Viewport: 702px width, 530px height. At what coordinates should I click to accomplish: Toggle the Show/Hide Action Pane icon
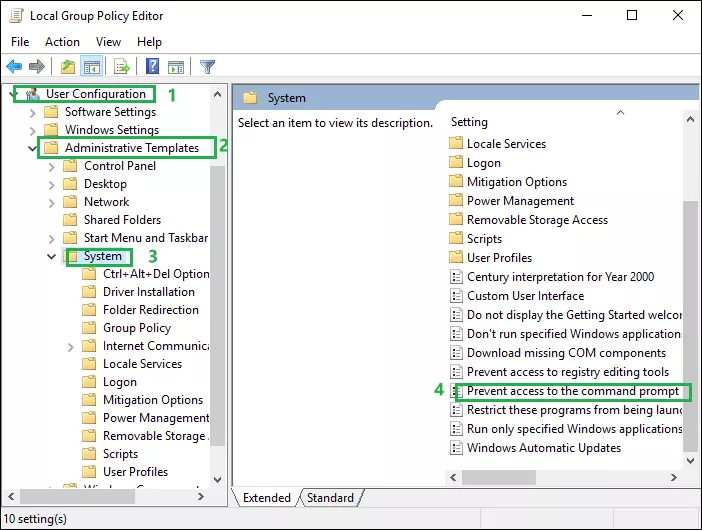coord(176,67)
